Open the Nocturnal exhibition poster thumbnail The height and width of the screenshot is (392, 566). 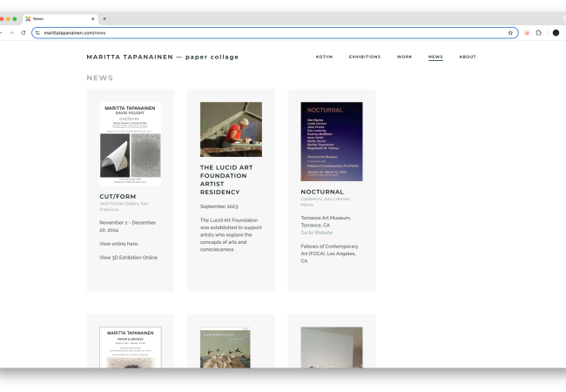point(331,141)
